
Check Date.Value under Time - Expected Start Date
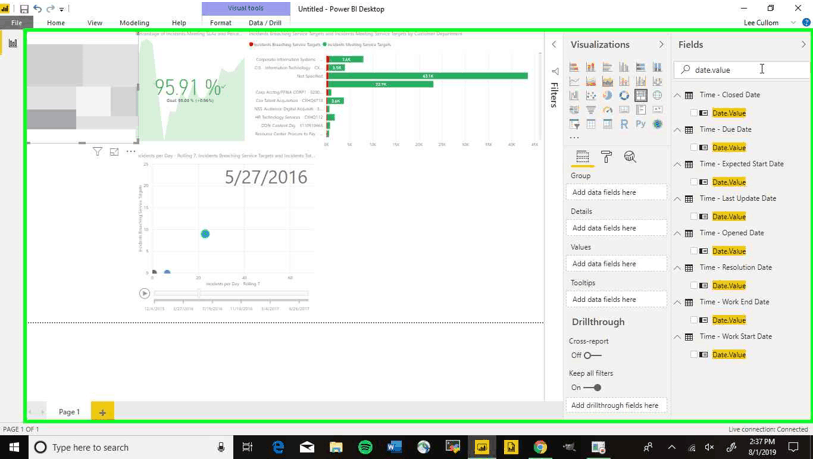pyautogui.click(x=693, y=182)
